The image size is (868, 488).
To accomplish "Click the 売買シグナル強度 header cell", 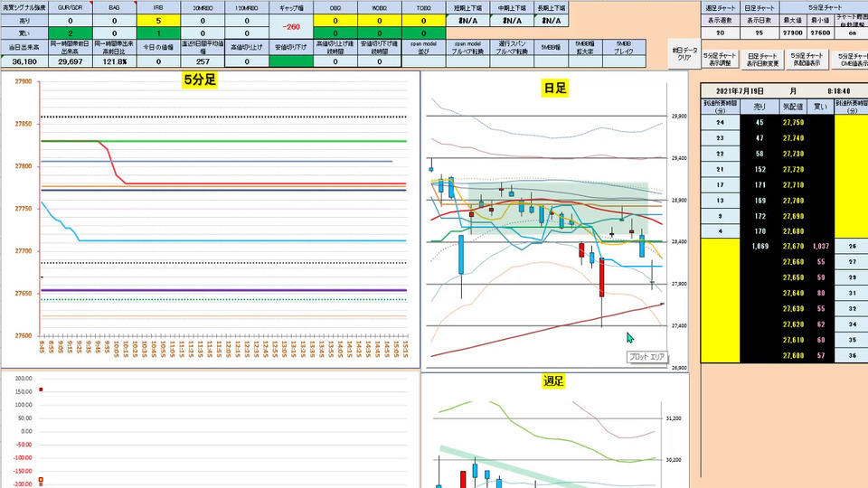I will click(24, 8).
